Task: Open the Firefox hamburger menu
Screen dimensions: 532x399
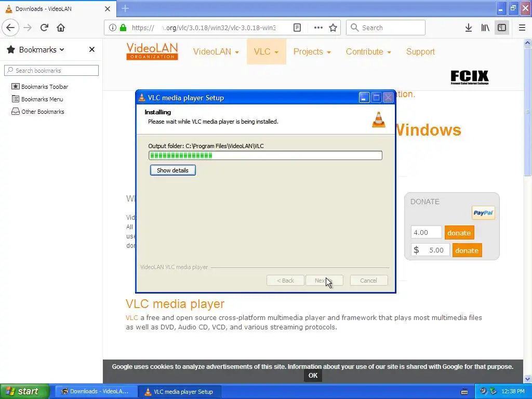Action: coord(522,28)
